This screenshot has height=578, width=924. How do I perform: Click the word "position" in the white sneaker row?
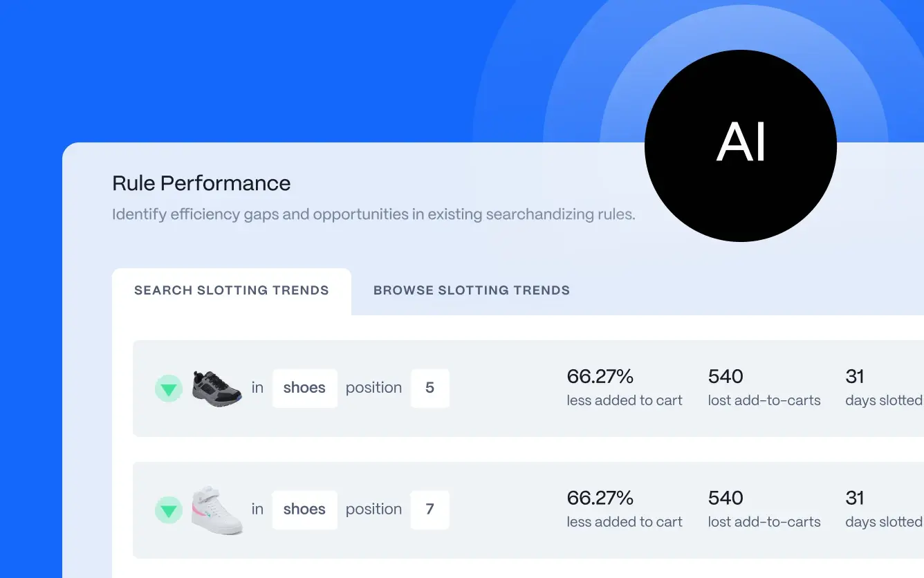coord(373,510)
